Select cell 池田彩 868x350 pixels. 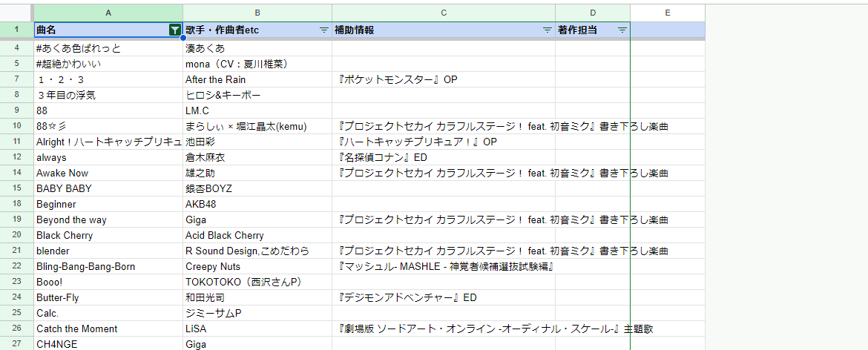[257, 142]
